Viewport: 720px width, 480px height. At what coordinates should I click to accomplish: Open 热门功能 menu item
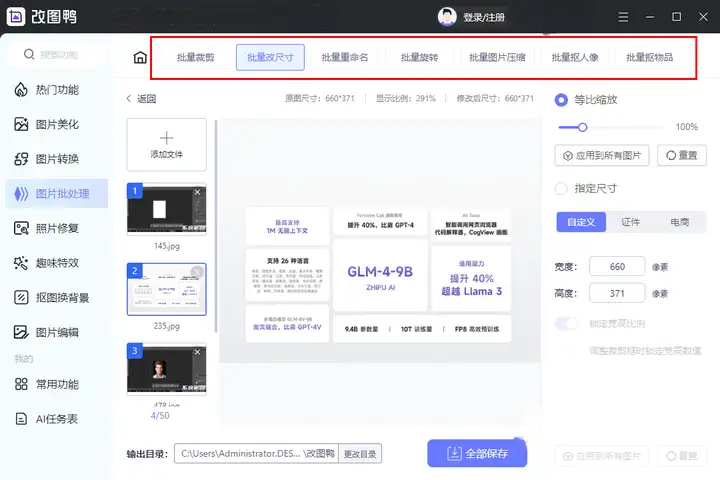coord(57,90)
